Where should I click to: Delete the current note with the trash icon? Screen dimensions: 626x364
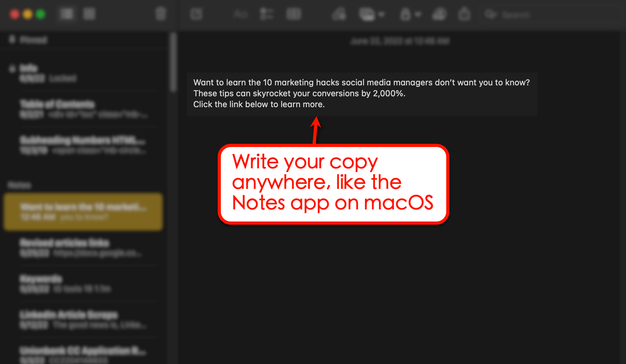click(161, 14)
